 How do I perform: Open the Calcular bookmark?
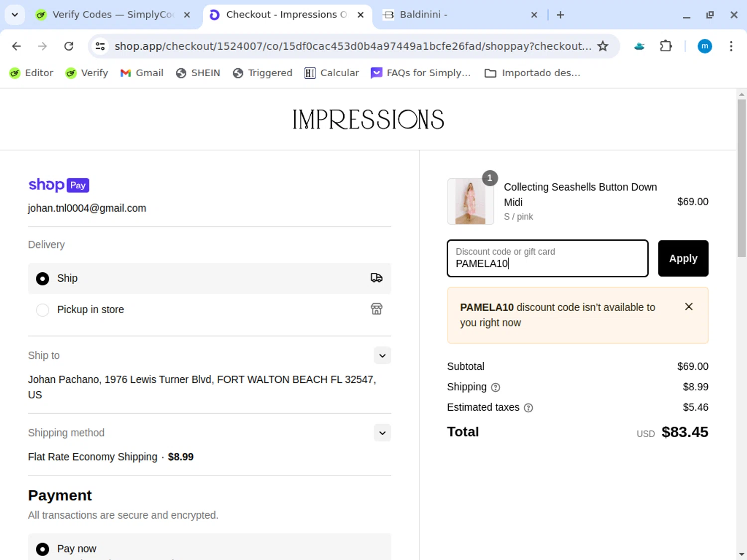click(x=332, y=73)
